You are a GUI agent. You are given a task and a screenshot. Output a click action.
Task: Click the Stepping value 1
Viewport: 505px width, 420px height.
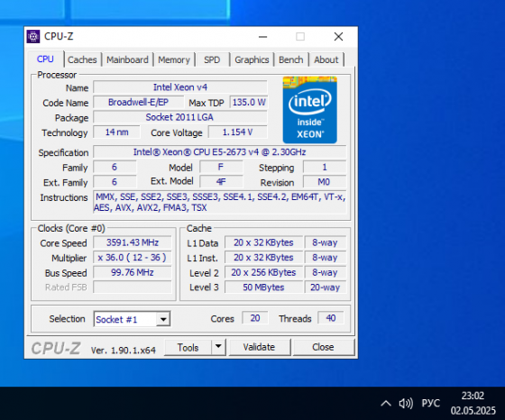325,167
